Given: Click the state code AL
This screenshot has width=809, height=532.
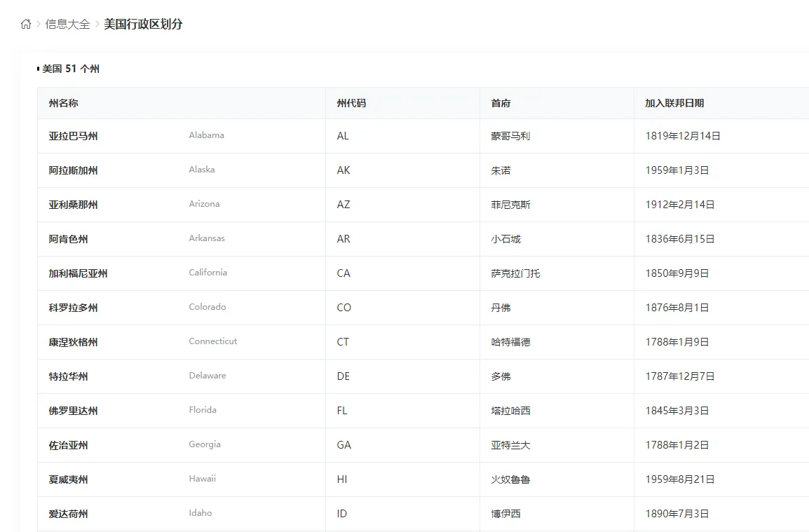Looking at the screenshot, I should coord(343,136).
